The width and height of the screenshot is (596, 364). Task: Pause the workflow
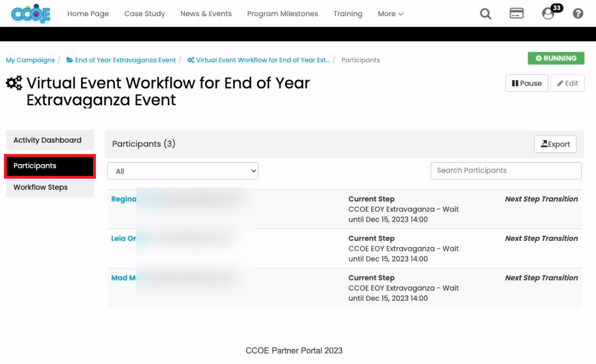pyautogui.click(x=526, y=83)
